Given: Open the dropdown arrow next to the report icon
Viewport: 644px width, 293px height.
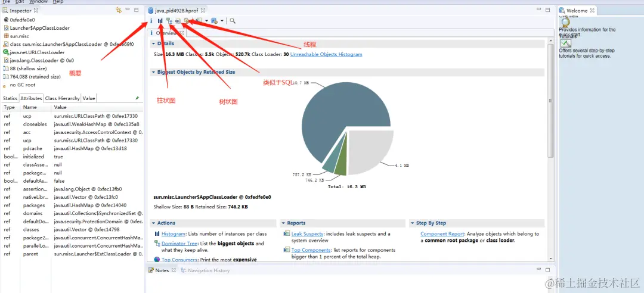Looking at the screenshot, I should point(206,20).
